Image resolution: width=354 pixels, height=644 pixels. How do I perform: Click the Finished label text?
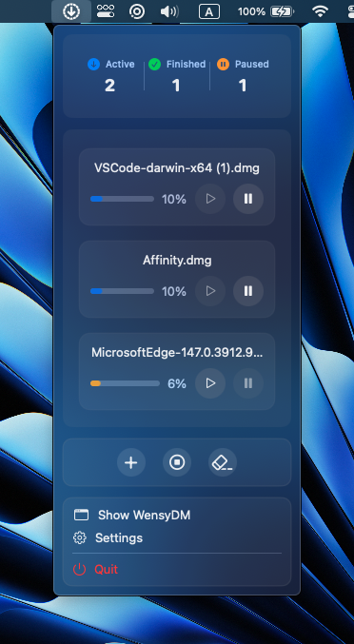tap(186, 64)
